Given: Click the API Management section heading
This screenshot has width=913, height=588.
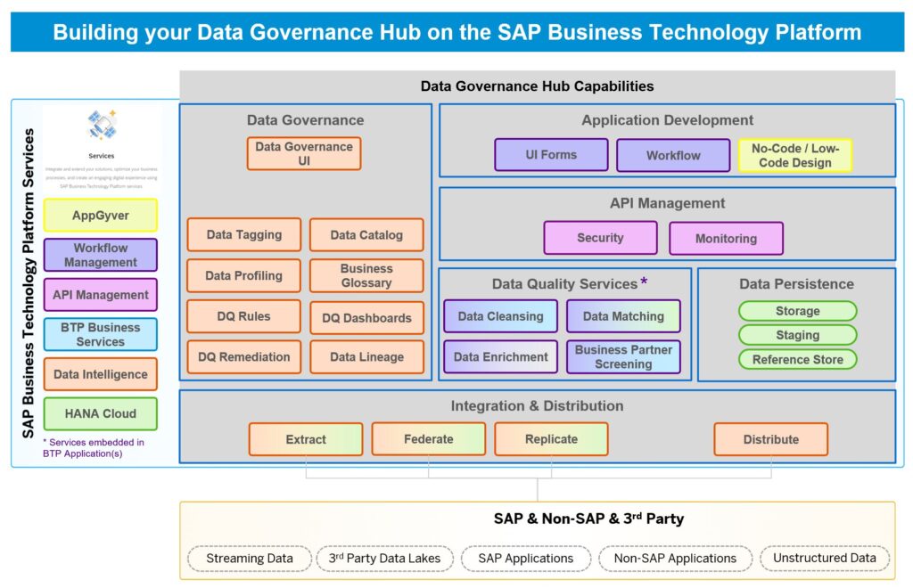Looking at the screenshot, I should tap(667, 203).
